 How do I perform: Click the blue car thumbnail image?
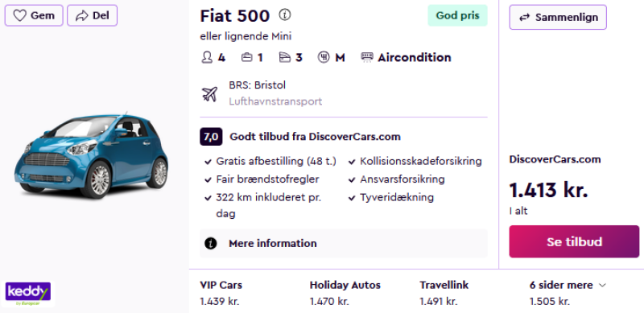(91, 155)
